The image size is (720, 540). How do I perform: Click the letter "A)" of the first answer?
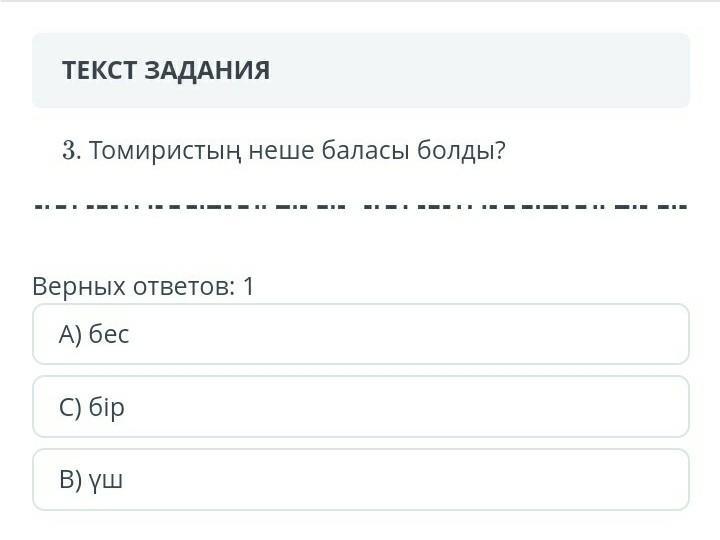tap(70, 334)
